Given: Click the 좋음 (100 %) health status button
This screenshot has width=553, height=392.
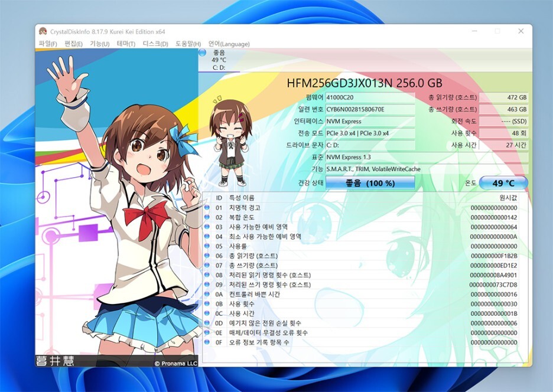Looking at the screenshot, I should [x=370, y=183].
